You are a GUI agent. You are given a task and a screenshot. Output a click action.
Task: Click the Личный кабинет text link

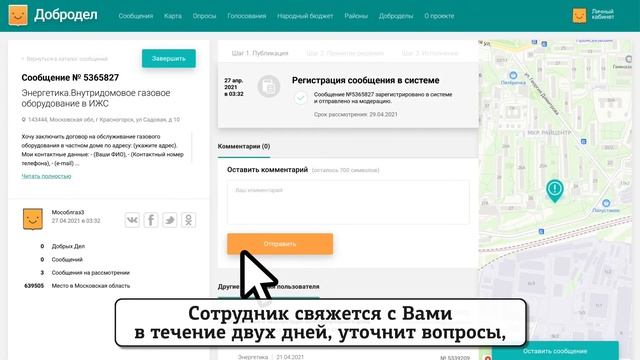pos(603,14)
